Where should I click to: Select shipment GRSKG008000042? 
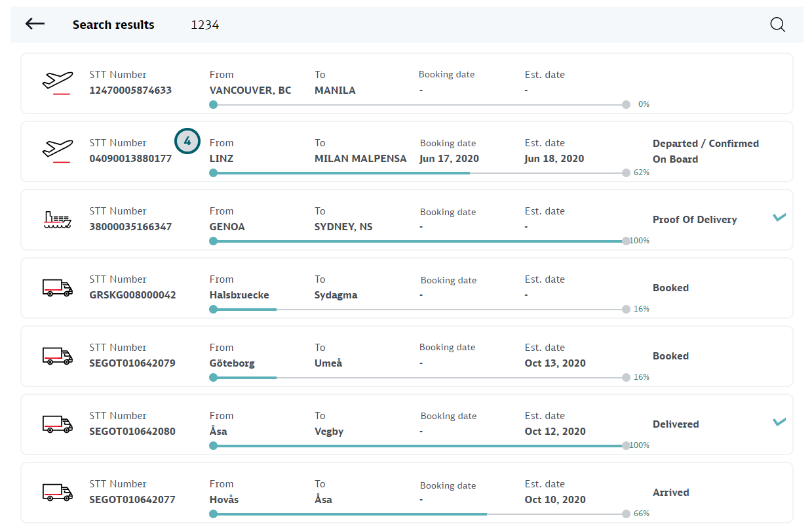(132, 295)
